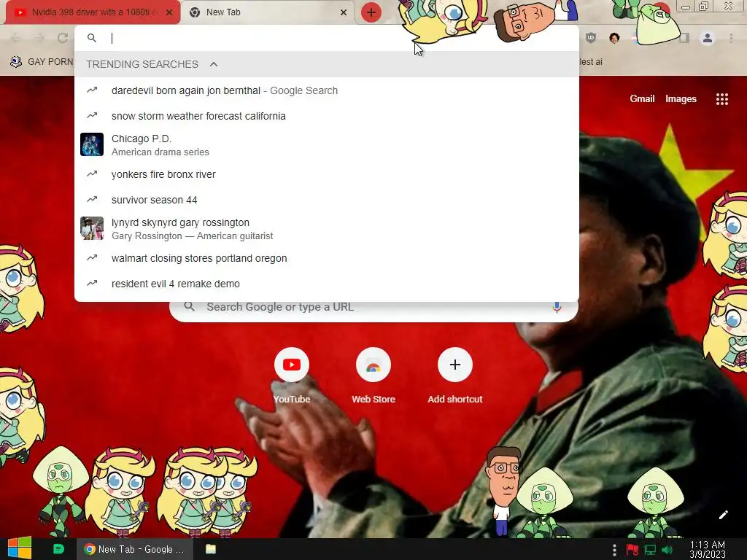Start voice search with microphone icon
This screenshot has width=747, height=560.
[x=557, y=307]
